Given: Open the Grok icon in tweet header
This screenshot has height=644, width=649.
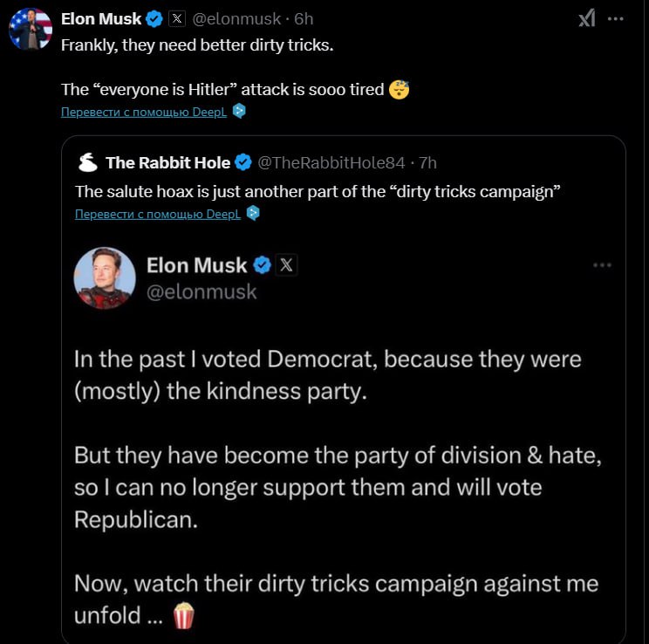Looking at the screenshot, I should click(587, 18).
